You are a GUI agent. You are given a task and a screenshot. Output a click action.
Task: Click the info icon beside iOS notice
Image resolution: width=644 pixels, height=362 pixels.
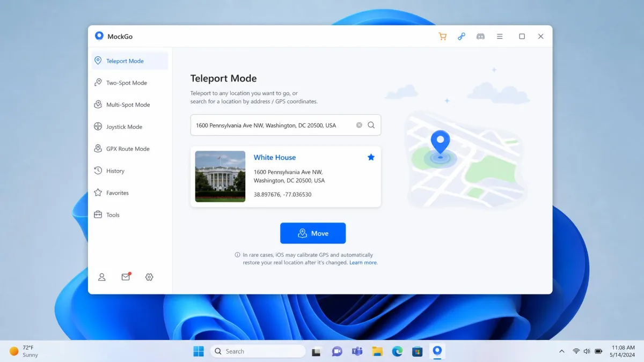pyautogui.click(x=238, y=255)
